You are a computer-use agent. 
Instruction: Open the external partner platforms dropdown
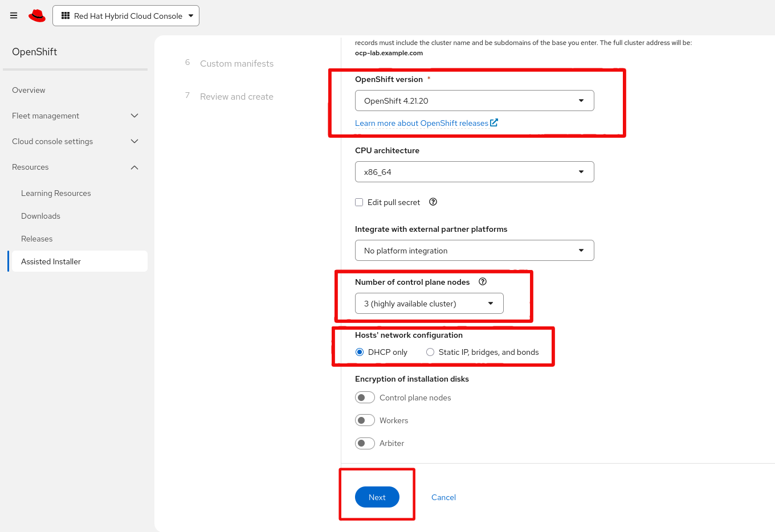[474, 251]
